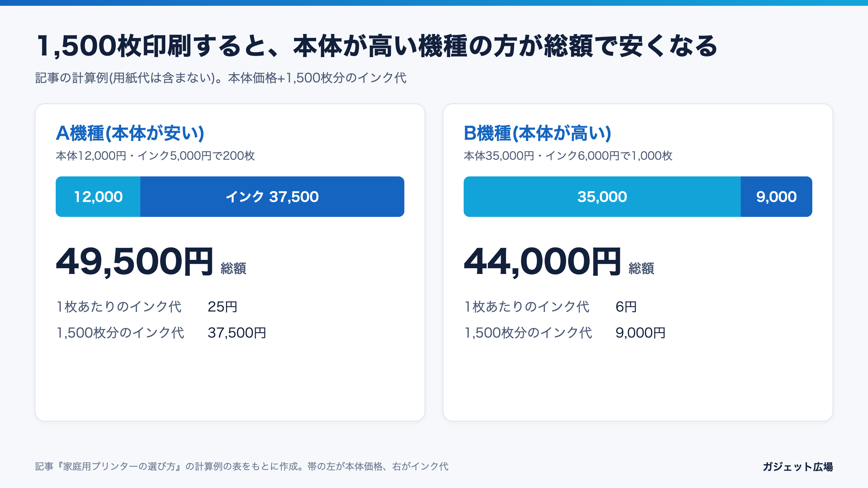Click the 12,000 light blue bar segment

click(x=98, y=197)
